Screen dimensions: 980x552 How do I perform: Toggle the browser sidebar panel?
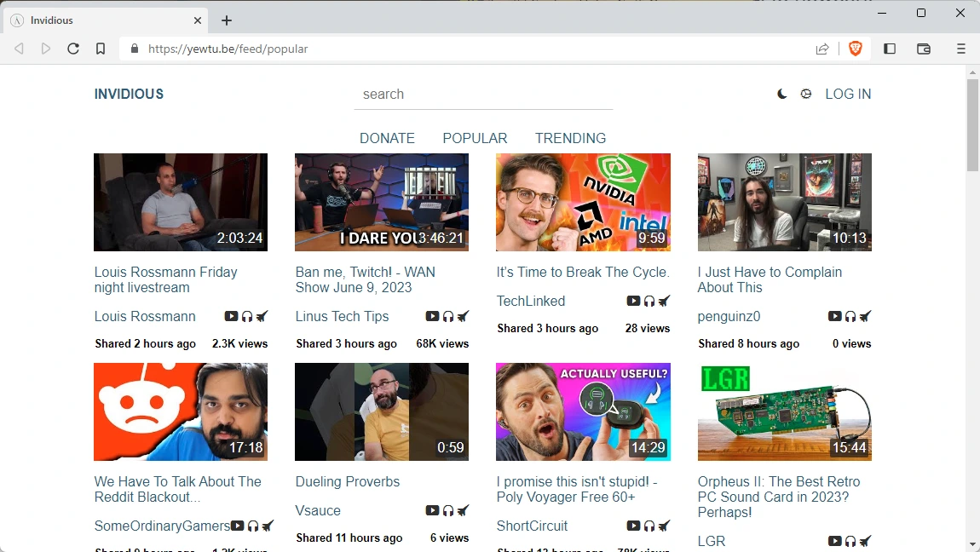point(890,49)
